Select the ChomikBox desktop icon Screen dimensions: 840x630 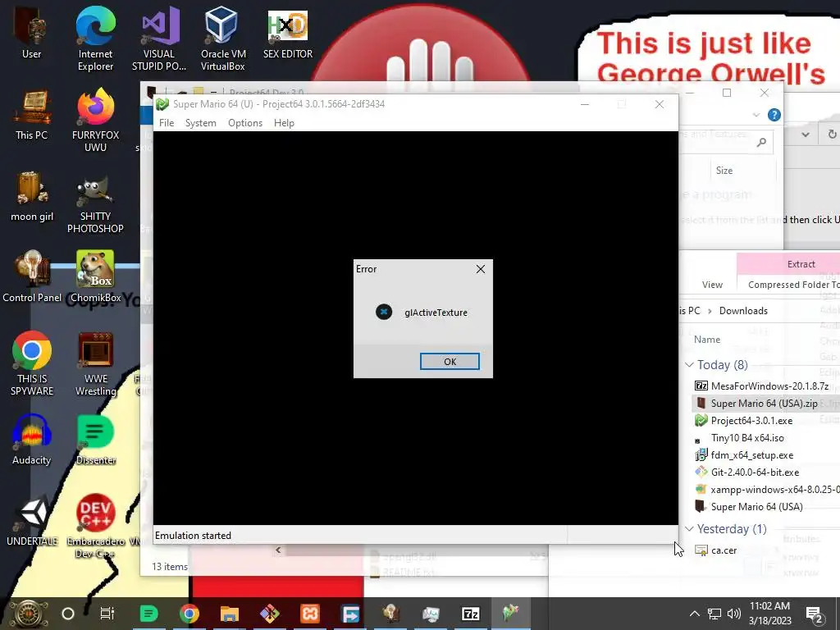tap(95, 277)
